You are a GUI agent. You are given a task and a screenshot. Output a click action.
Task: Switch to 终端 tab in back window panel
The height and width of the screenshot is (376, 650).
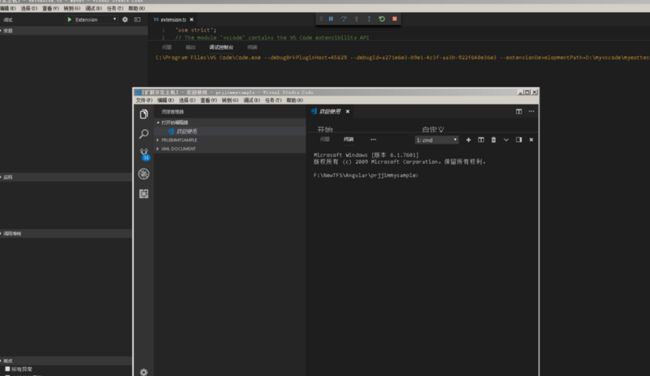(252, 47)
